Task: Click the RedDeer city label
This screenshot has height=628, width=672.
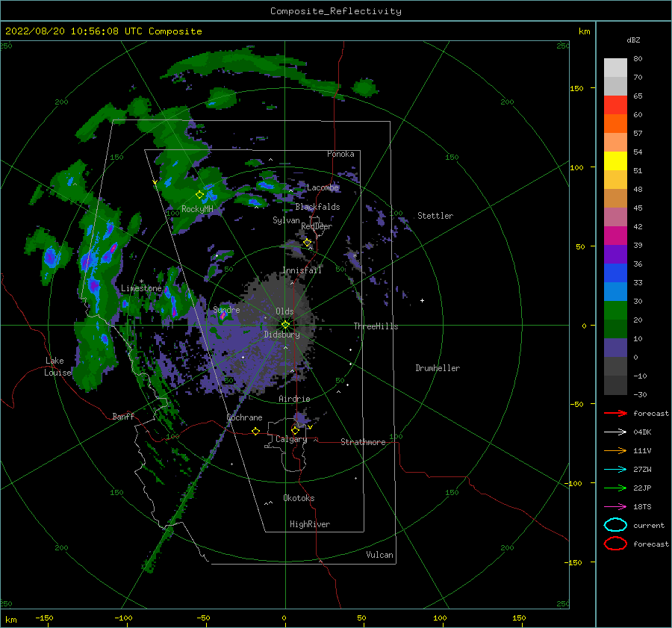Action: tap(317, 226)
